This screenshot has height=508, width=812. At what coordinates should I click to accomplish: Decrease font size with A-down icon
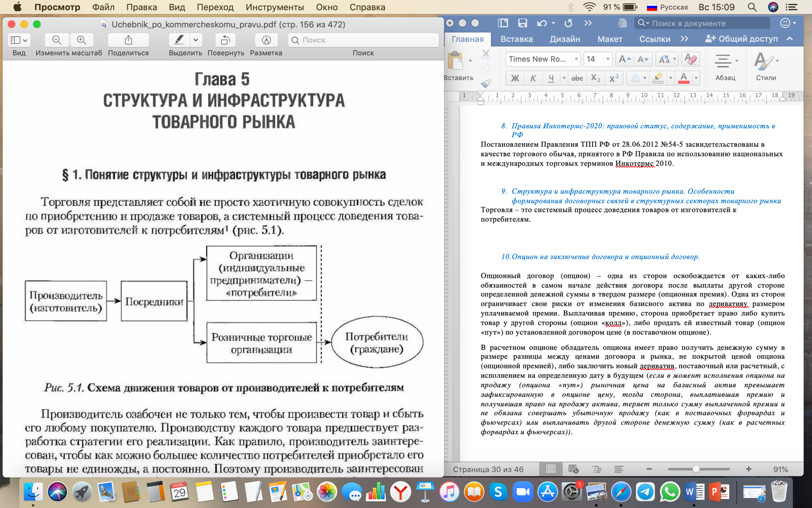tap(642, 59)
